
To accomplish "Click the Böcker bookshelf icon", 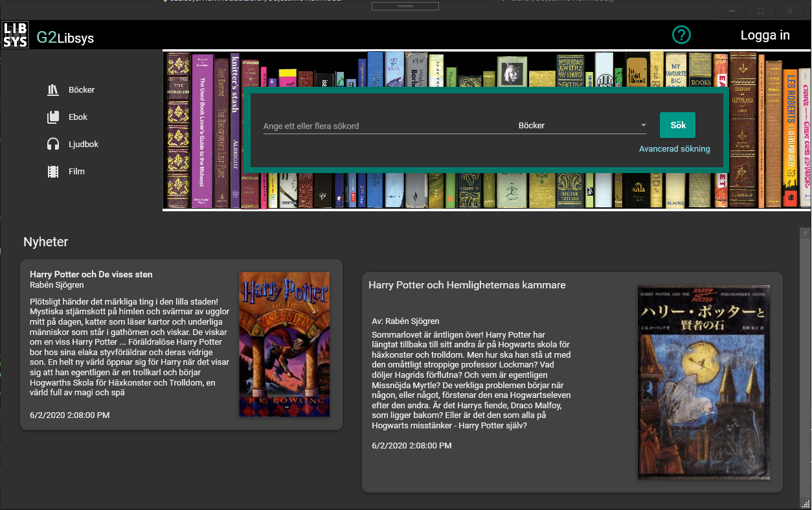I will tap(53, 90).
